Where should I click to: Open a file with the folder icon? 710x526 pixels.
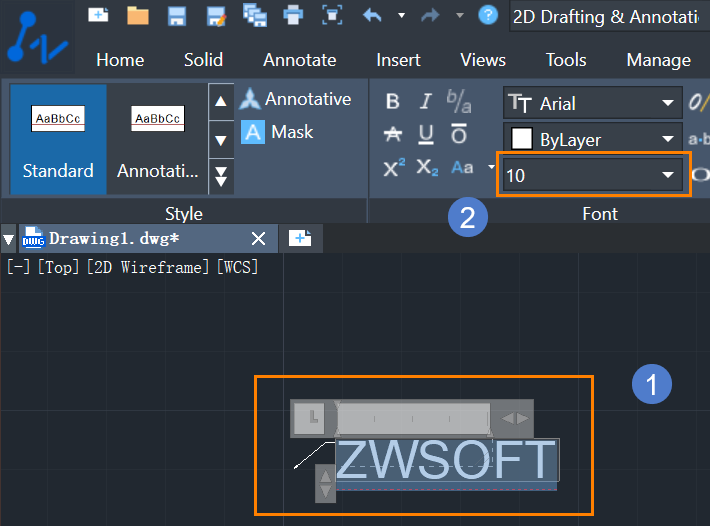(138, 15)
